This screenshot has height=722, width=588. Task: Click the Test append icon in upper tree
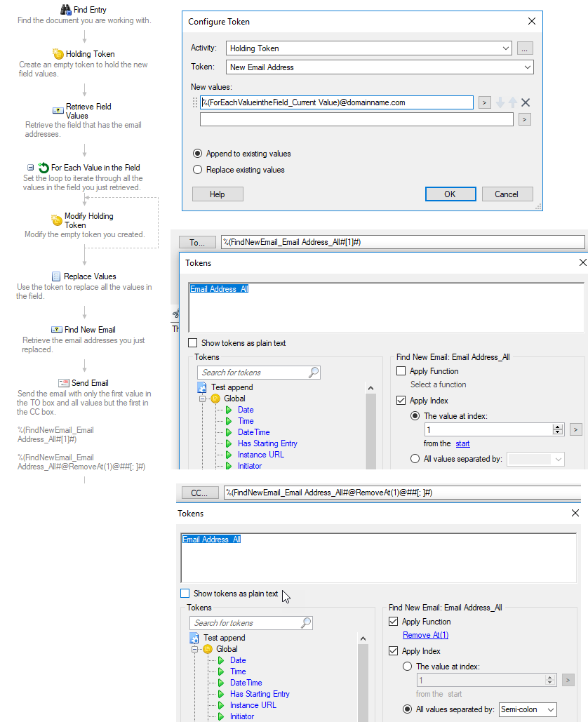(x=201, y=387)
